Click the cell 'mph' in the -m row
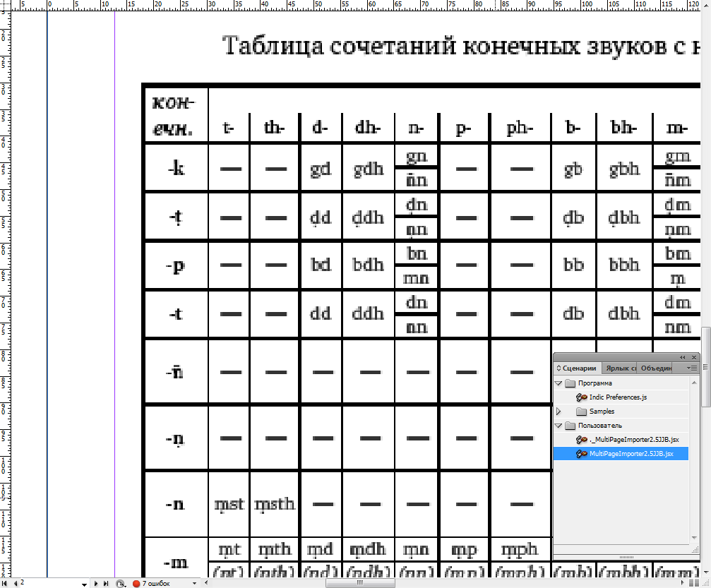711x588 pixels. tap(520, 549)
